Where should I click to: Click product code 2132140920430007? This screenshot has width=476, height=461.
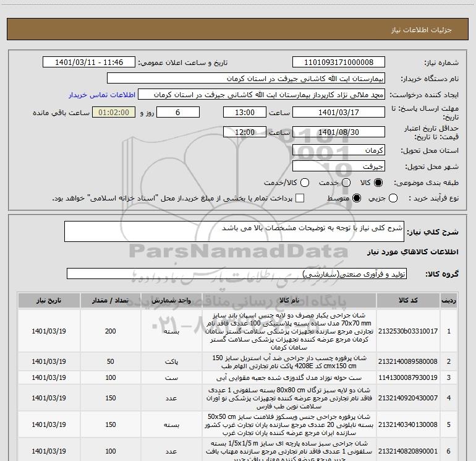pos(408,398)
